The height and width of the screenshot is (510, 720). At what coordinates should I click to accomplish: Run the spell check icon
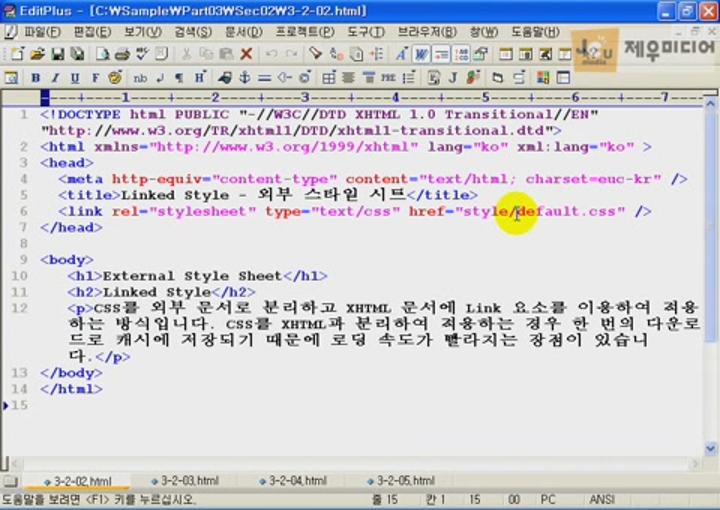[x=142, y=54]
